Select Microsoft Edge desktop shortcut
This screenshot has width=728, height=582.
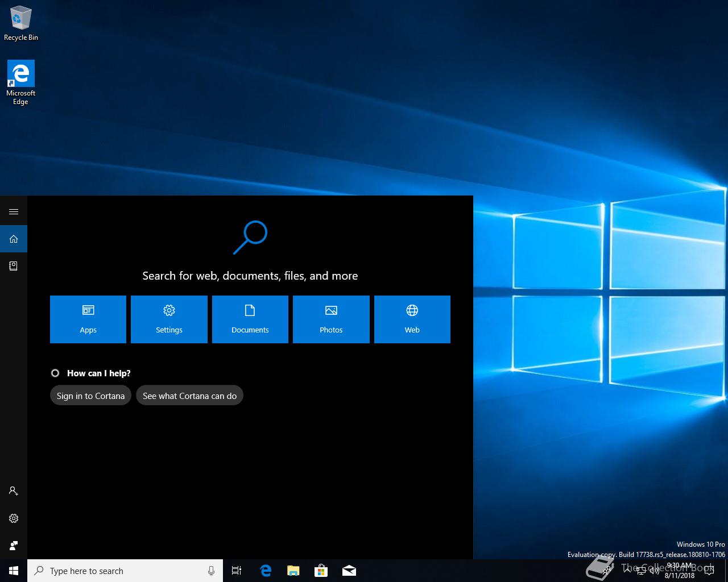click(21, 83)
